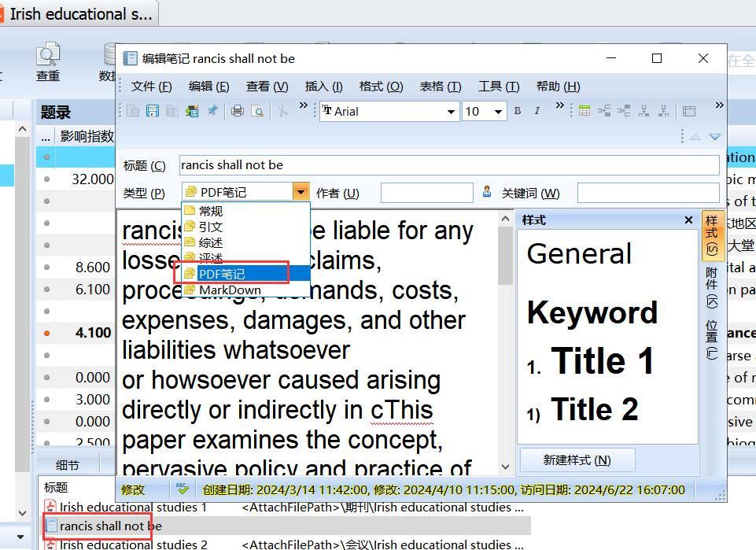Screen dimensions: 756x550
Task: Click the grey up-triangle below the toolbar
Action: pos(695,138)
